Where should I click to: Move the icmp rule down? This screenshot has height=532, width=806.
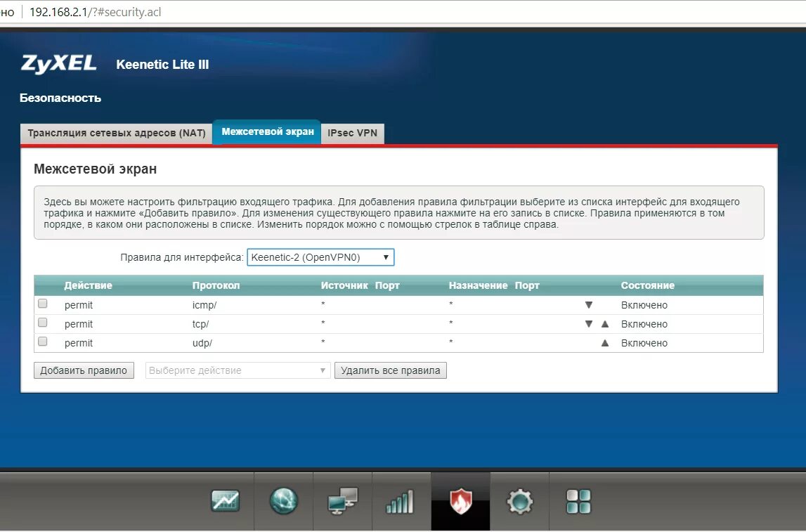click(x=589, y=305)
